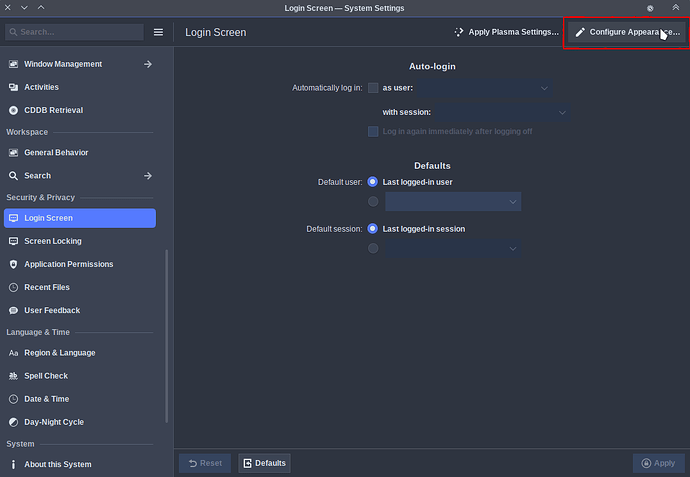Click the Apply button

pyautogui.click(x=659, y=463)
